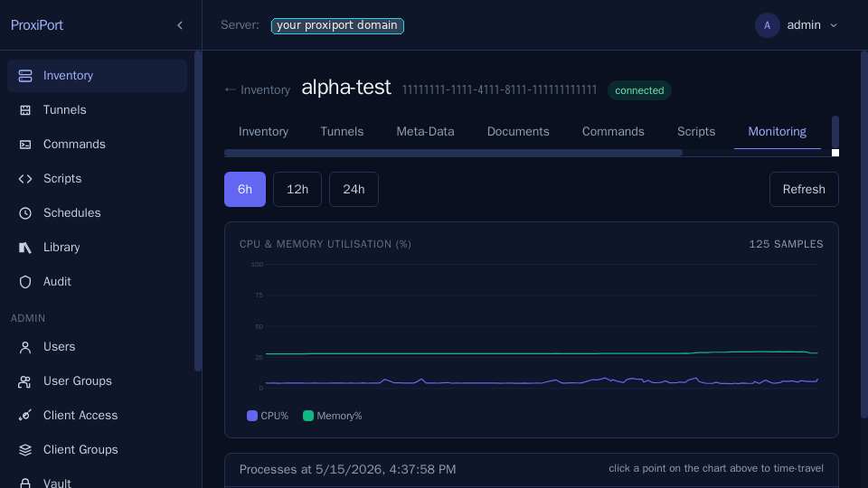Click the Schedules clock icon

tap(25, 213)
